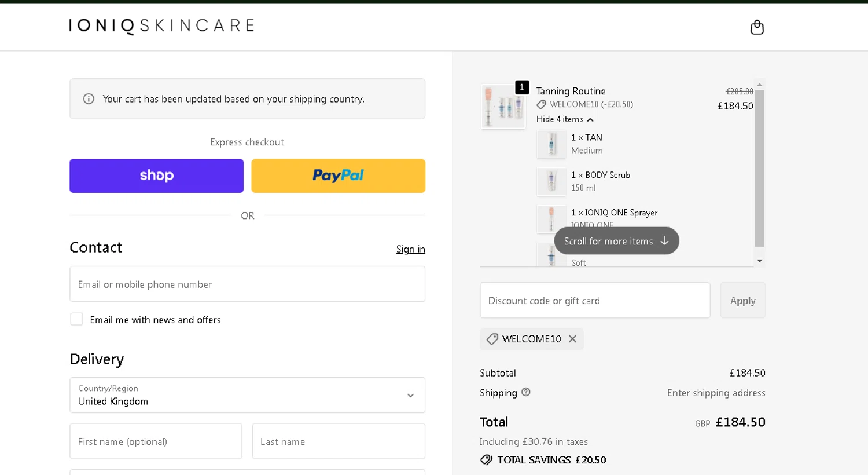
Task: Focus the First name (optional) field
Action: (x=156, y=441)
